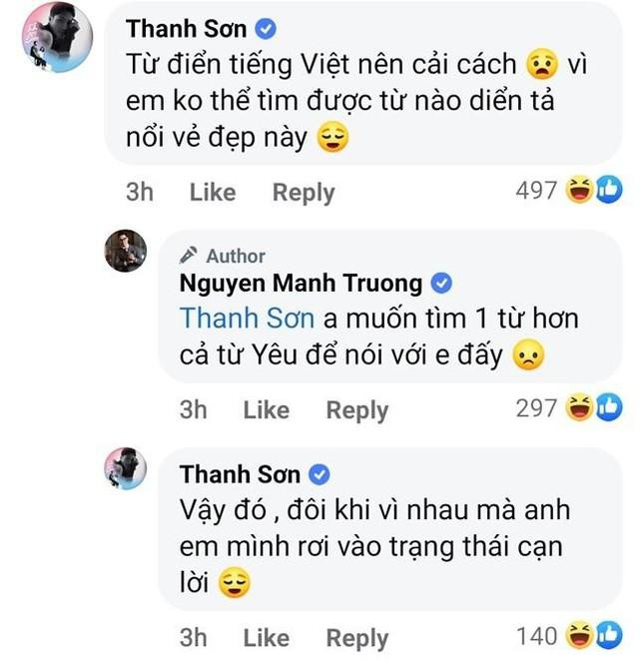
Task: Open the Thanh Sơn mention in Truong's reply
Action: tap(247, 319)
